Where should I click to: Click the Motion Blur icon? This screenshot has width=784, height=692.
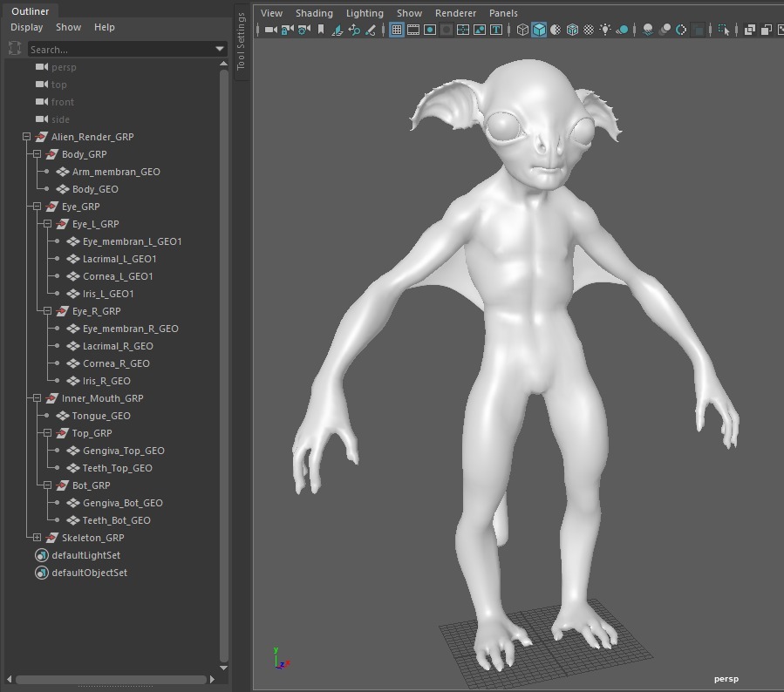665,30
